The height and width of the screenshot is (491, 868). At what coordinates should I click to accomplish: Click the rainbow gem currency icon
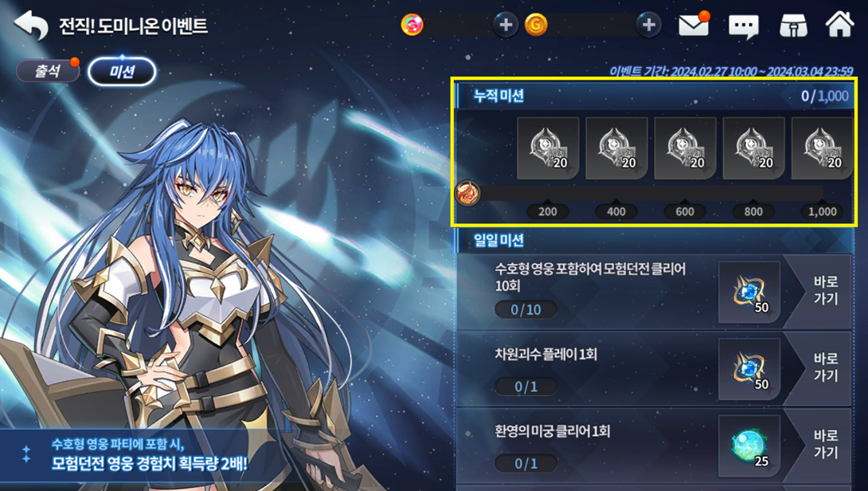pos(412,25)
